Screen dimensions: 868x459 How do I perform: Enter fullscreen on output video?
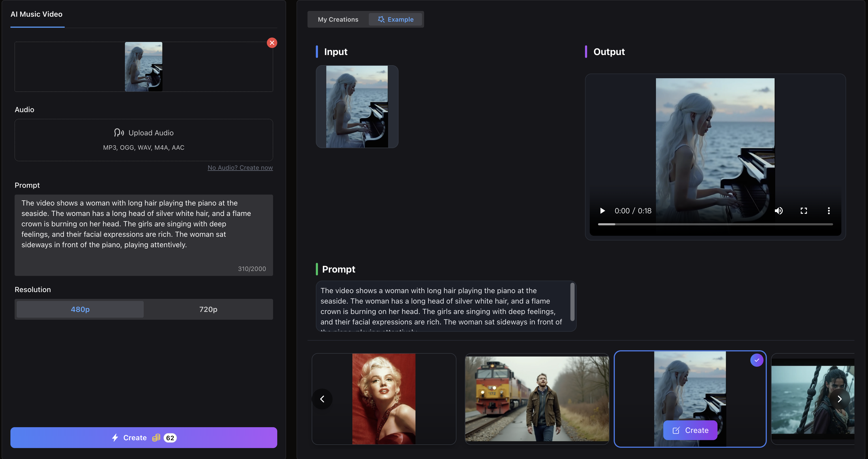pos(804,211)
